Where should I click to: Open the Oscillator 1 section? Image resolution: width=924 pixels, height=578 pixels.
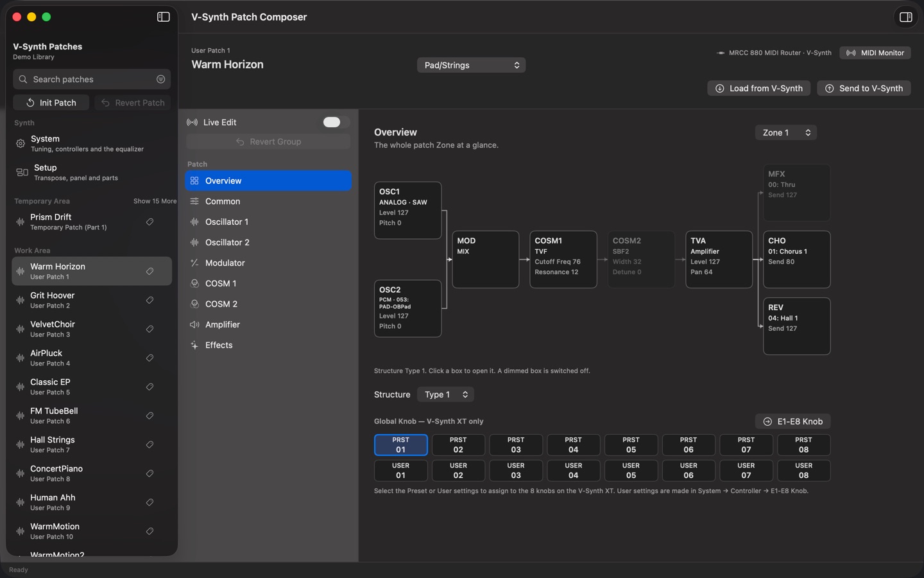click(x=268, y=222)
